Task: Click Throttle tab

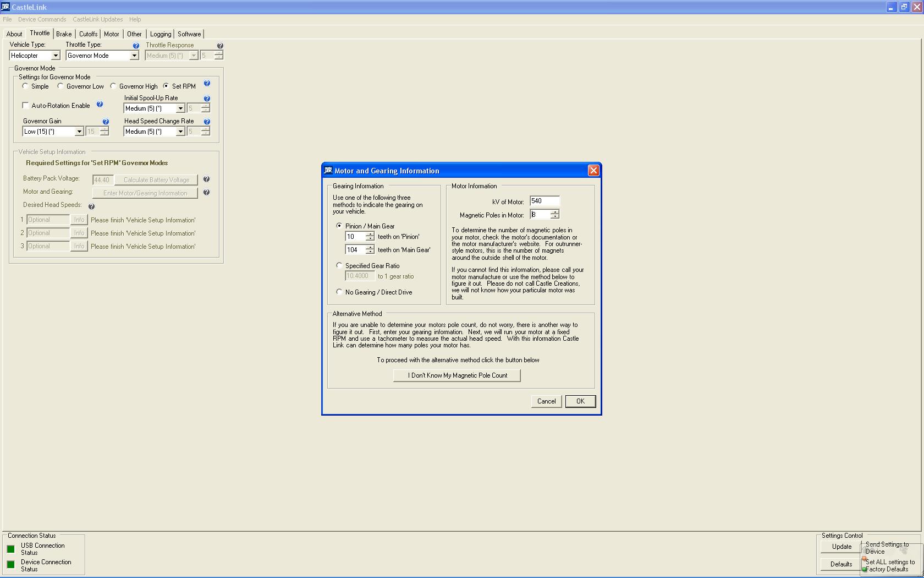Action: pyautogui.click(x=40, y=33)
